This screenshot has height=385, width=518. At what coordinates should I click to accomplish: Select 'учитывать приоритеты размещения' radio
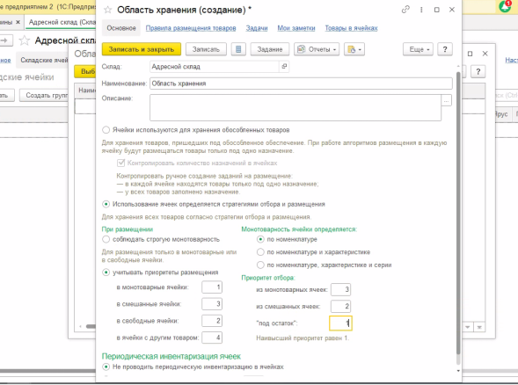(106, 272)
